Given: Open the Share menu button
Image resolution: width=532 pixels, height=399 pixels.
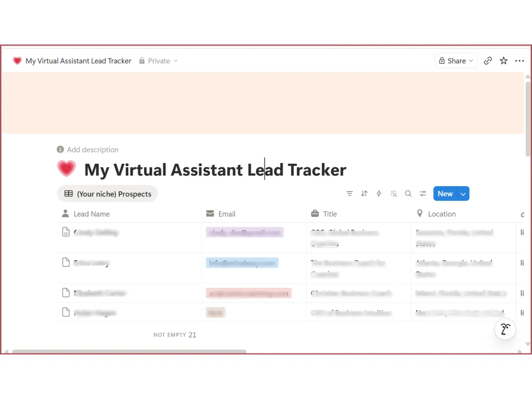Looking at the screenshot, I should pos(456,61).
